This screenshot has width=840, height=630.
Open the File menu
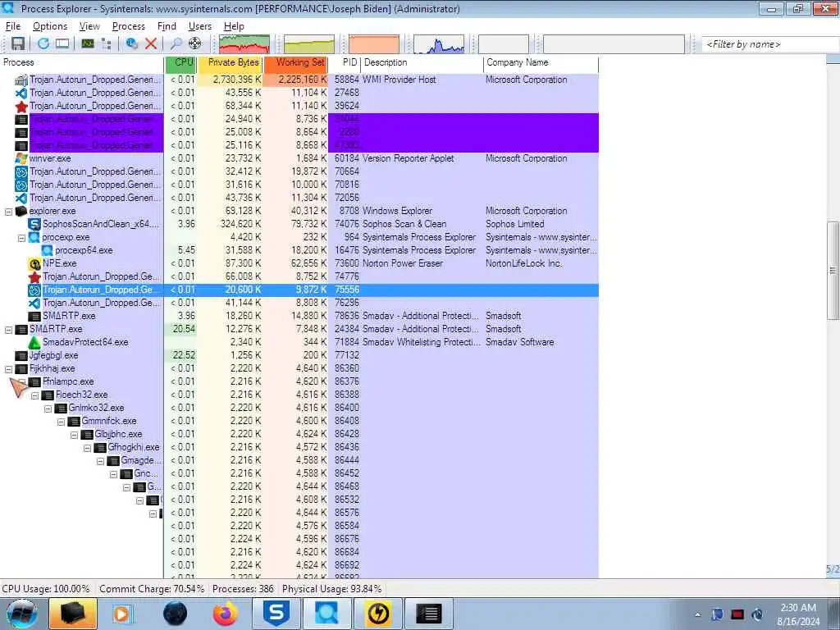13,26
